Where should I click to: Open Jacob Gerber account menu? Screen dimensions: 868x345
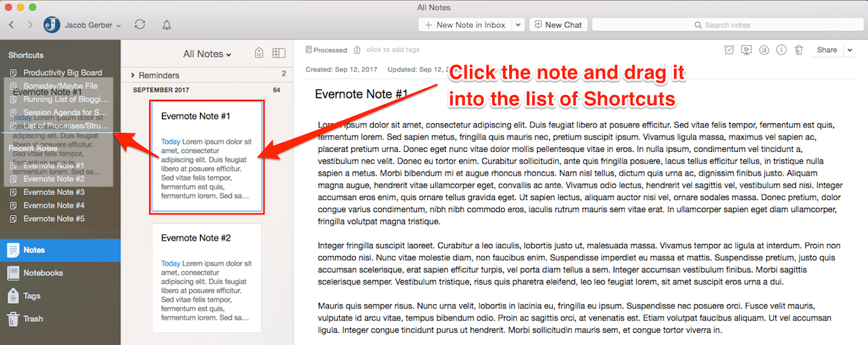click(82, 25)
